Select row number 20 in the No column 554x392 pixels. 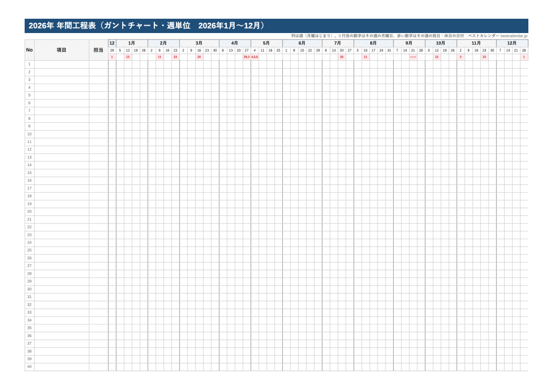point(29,212)
